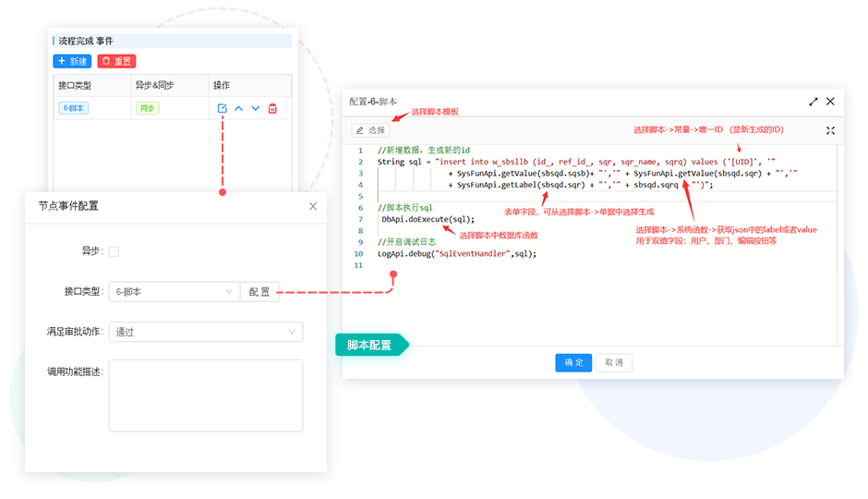868x499 pixels.
Task: Click the 流程完成 事件 panel title
Action: coord(86,41)
